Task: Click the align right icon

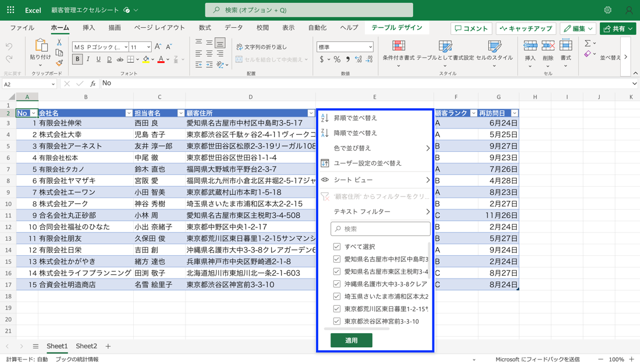Action: coord(220,53)
